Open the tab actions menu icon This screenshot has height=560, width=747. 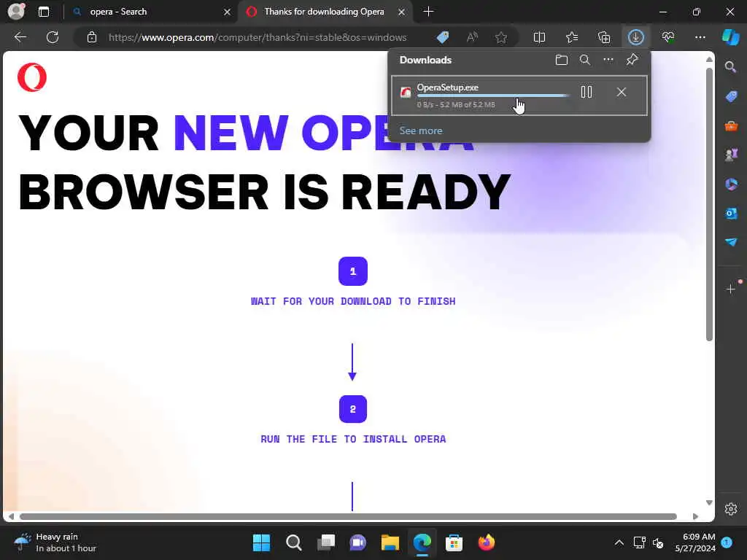pos(44,12)
